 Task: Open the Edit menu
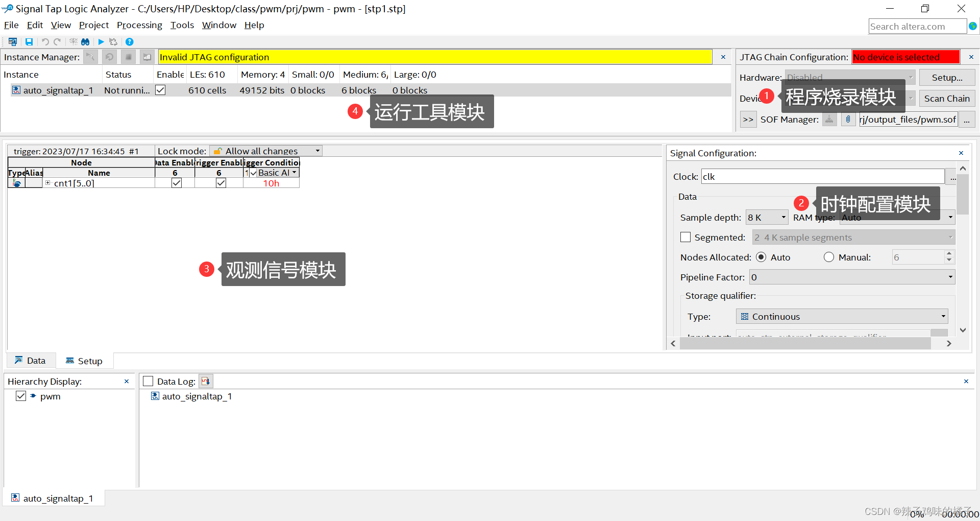(x=35, y=25)
